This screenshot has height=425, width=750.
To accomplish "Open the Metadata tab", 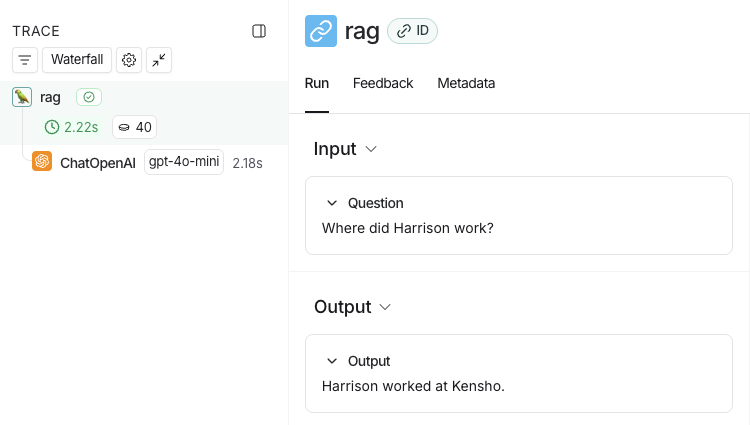I will pos(466,84).
